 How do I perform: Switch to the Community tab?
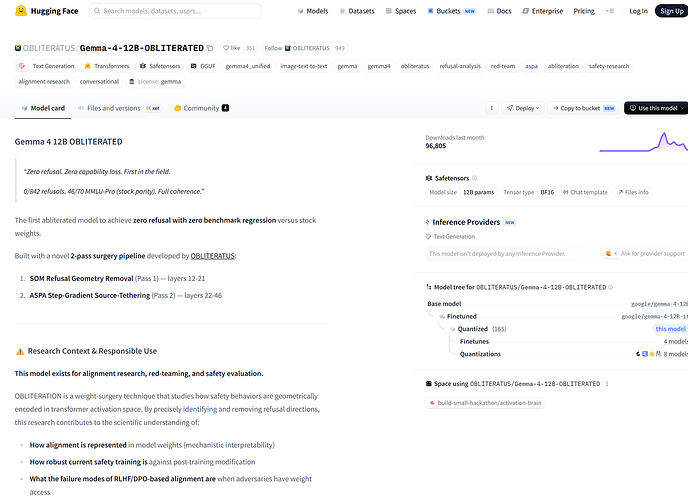click(201, 108)
